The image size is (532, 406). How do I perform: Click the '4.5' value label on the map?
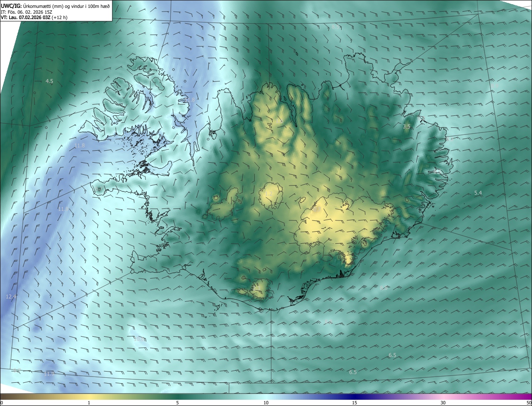(x=49, y=81)
